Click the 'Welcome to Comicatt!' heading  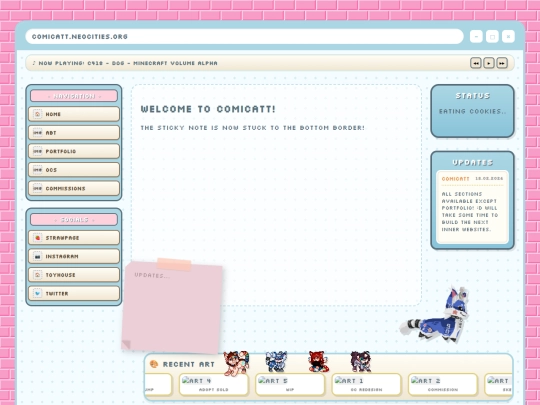[x=208, y=109]
